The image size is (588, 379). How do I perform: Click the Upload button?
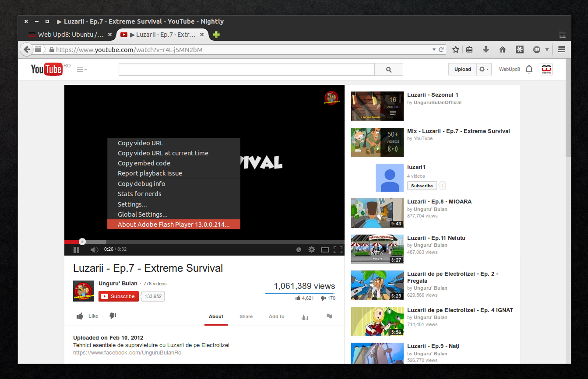coord(462,70)
